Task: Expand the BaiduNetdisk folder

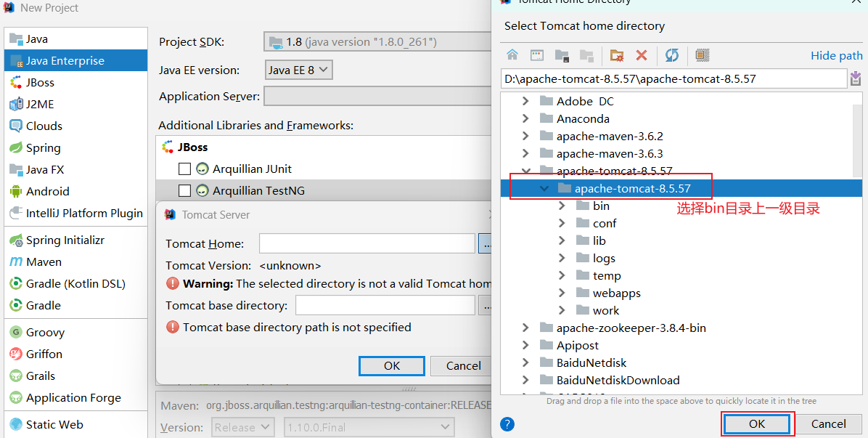Action: click(526, 362)
